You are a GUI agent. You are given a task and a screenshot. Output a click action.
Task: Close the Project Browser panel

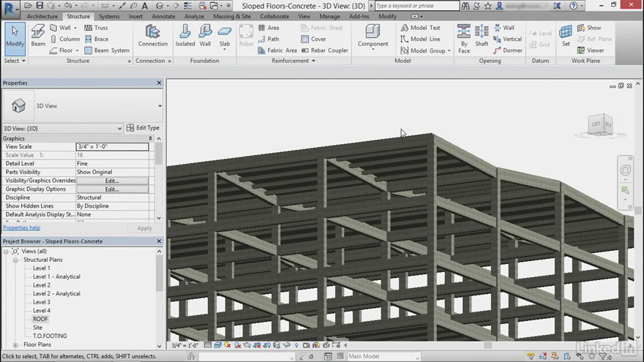tap(159, 241)
